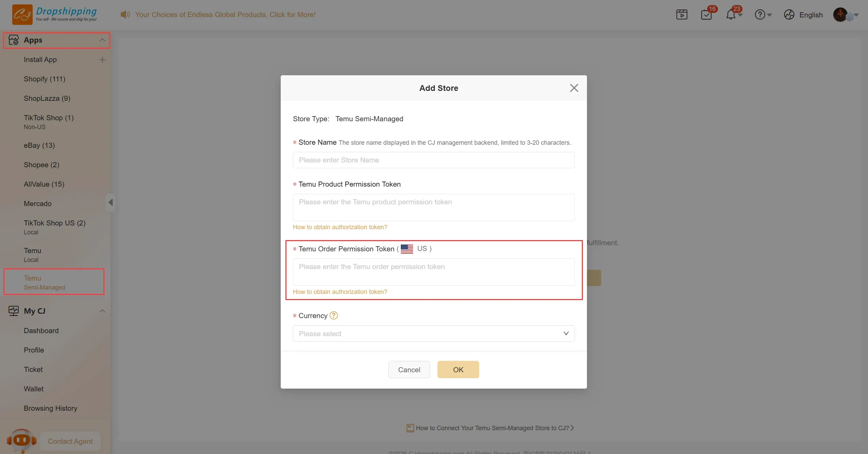Select Temu Semi-Managed sidebar item

coord(44,282)
